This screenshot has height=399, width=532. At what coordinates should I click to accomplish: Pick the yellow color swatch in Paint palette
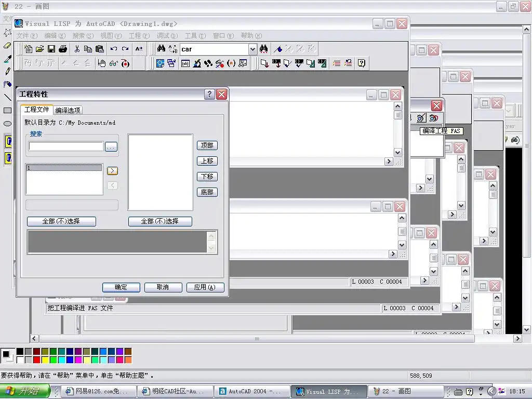pos(45,360)
